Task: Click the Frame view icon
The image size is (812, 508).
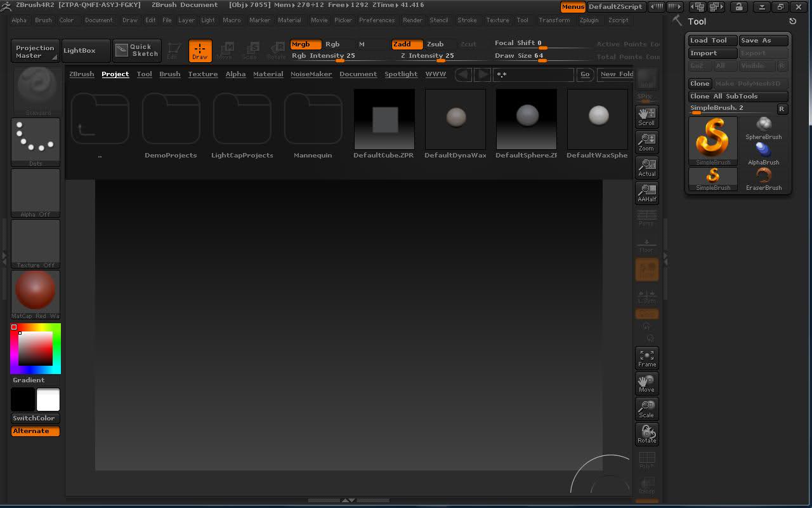Action: (646, 358)
